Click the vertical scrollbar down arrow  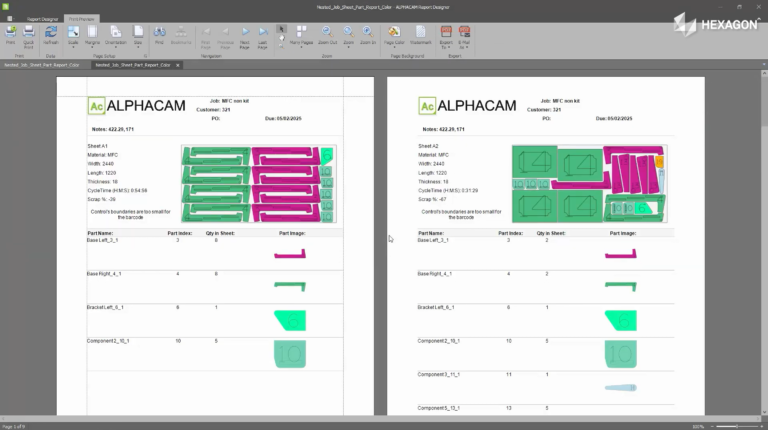(764, 412)
